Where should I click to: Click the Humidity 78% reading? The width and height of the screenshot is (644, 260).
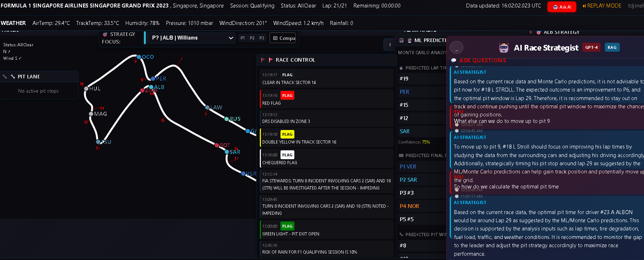[x=143, y=23]
